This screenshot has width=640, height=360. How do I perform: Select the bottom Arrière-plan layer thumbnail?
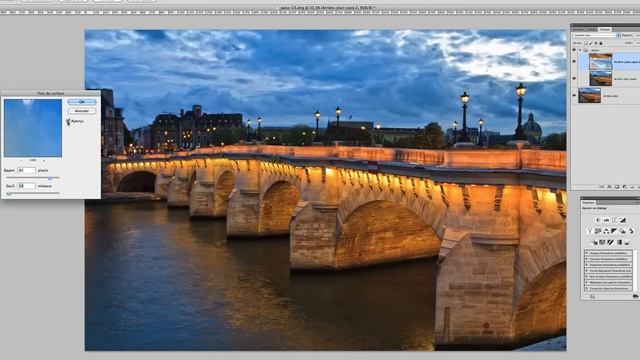pyautogui.click(x=590, y=95)
